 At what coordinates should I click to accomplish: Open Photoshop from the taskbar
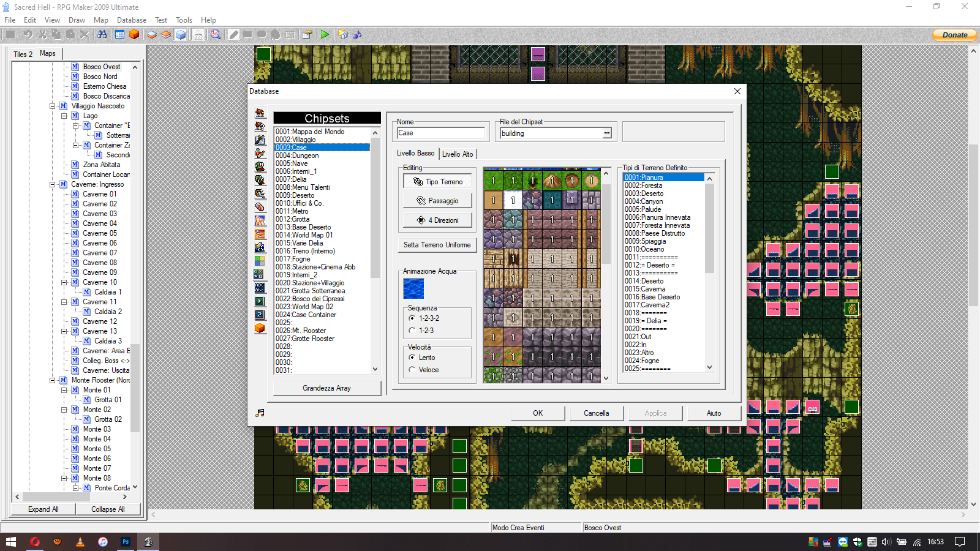(x=126, y=542)
